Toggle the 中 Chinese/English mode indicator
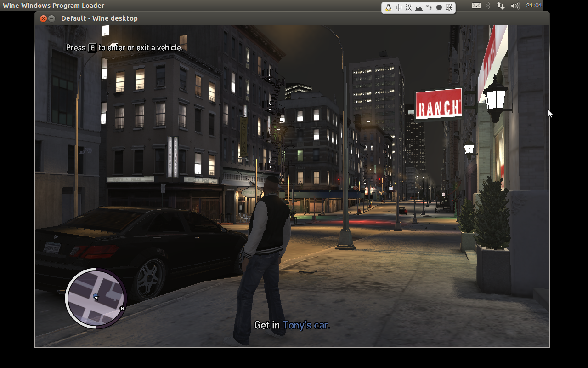The width and height of the screenshot is (588, 368). tap(399, 7)
